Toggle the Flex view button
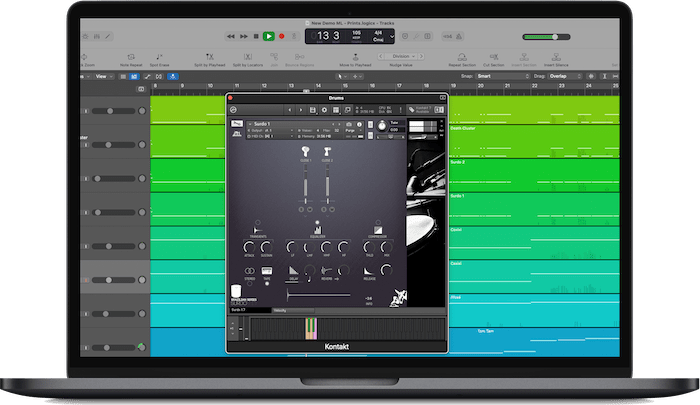700x405 pixels. click(159, 76)
